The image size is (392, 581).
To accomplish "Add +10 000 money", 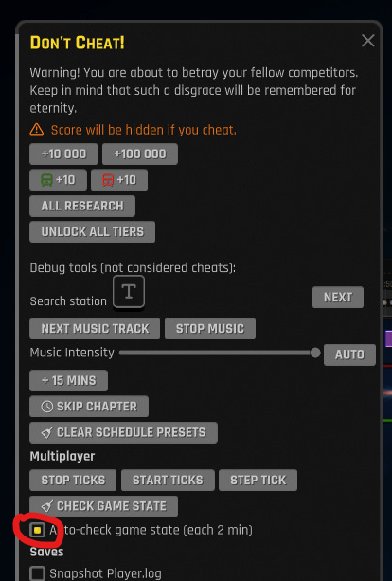I will pyautogui.click(x=63, y=154).
